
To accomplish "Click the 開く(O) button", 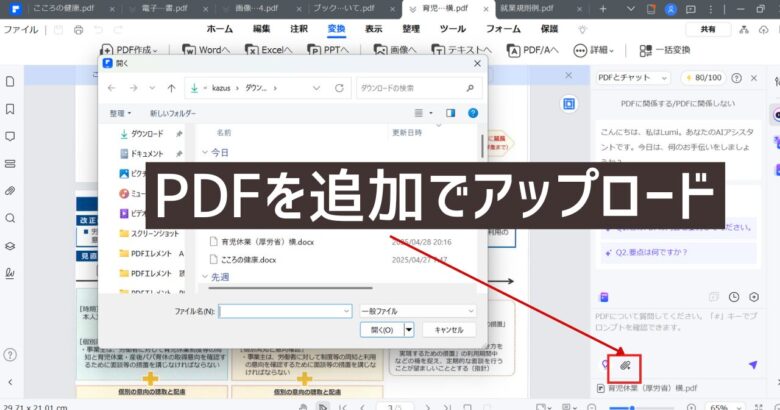I will (382, 330).
